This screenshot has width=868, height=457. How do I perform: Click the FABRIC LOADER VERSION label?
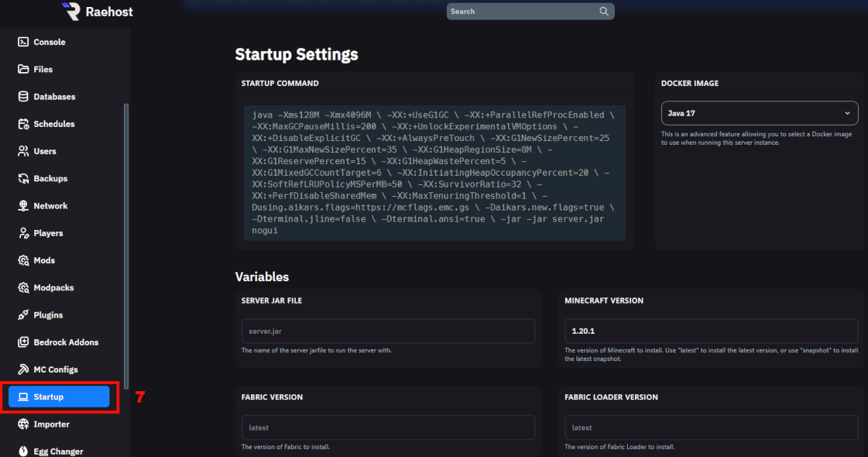point(611,397)
